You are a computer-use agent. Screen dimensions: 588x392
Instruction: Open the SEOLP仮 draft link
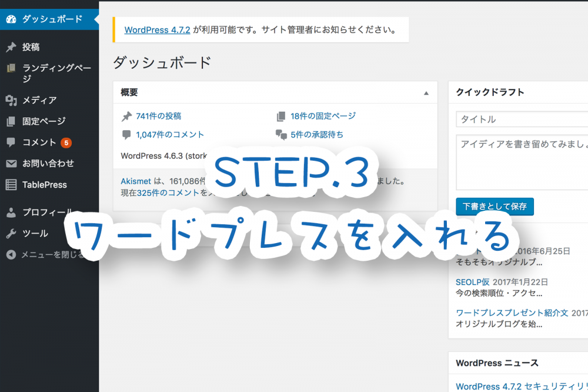pos(473,283)
